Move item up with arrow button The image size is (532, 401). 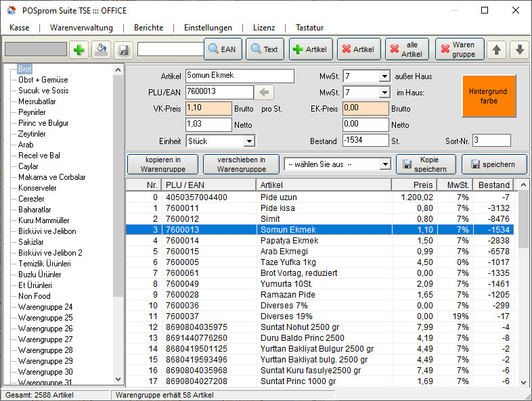496,49
